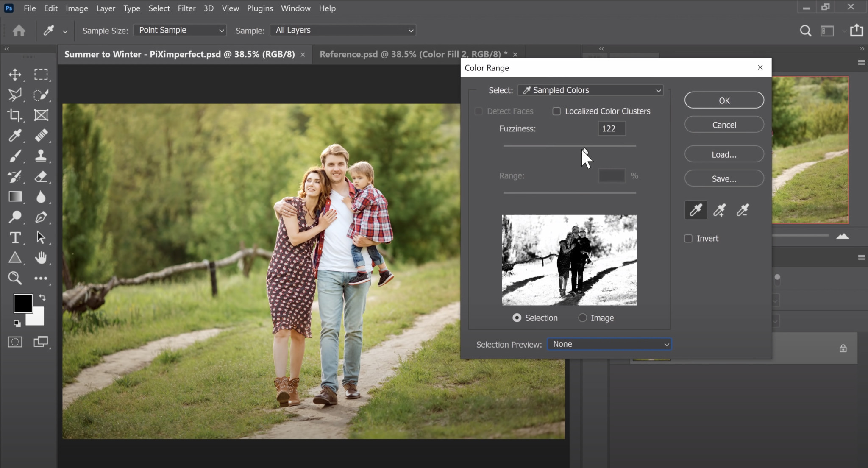This screenshot has height=468, width=868.
Task: Confirm the Color Range with OK
Action: coord(723,100)
